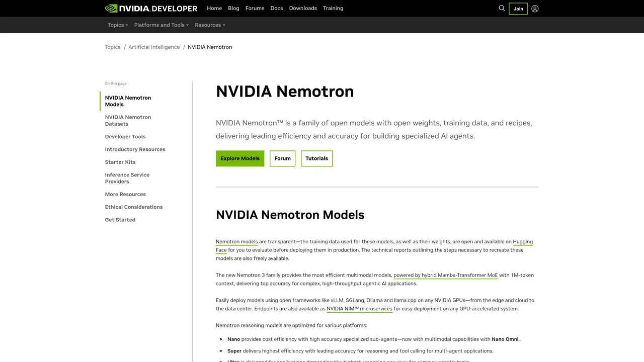
Task: Open the Hugging Face inline link
Action: (x=523, y=242)
